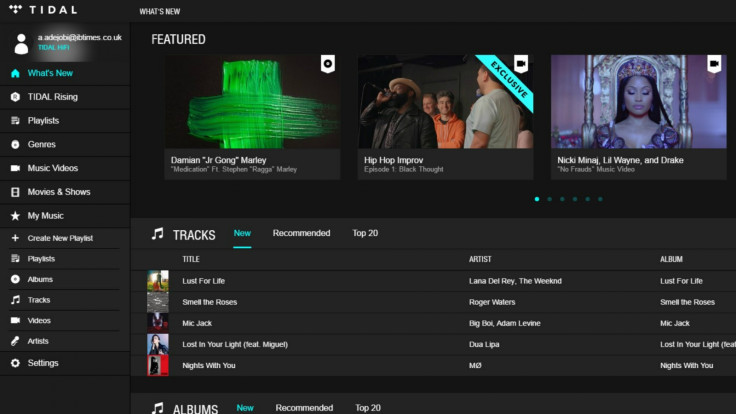
Task: Click Lust For Life album art thumbnail
Action: coord(158,281)
